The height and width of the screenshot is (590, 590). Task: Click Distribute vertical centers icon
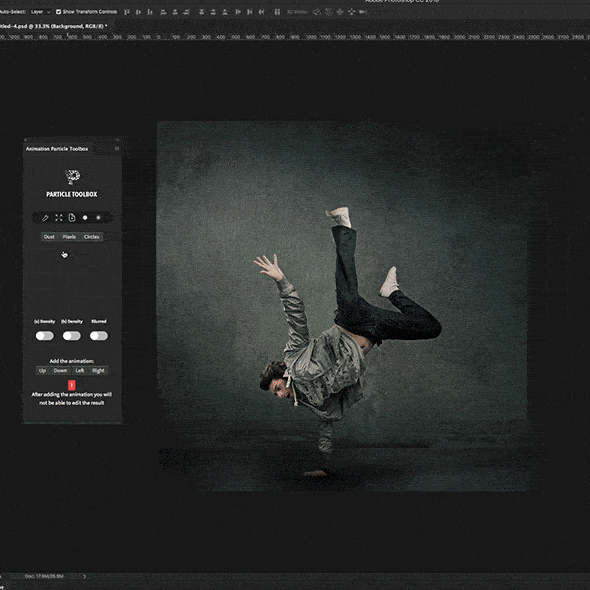pos(213,12)
